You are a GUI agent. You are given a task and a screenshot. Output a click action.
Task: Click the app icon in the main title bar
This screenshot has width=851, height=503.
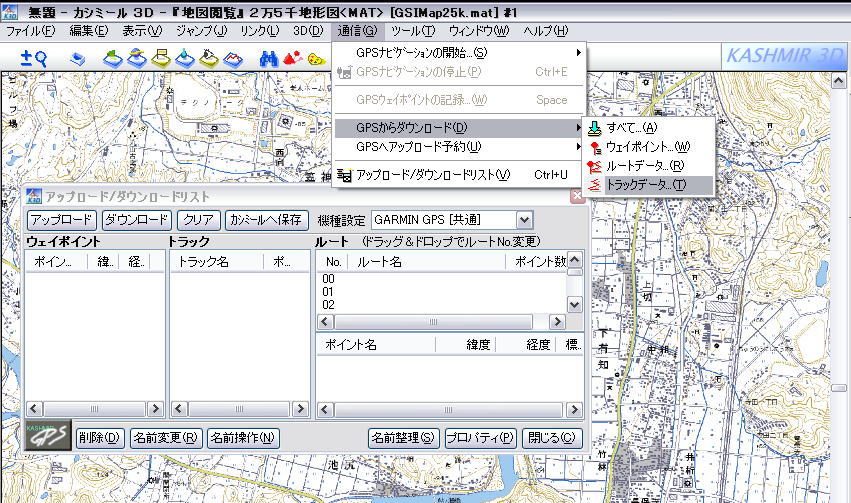click(x=10, y=11)
